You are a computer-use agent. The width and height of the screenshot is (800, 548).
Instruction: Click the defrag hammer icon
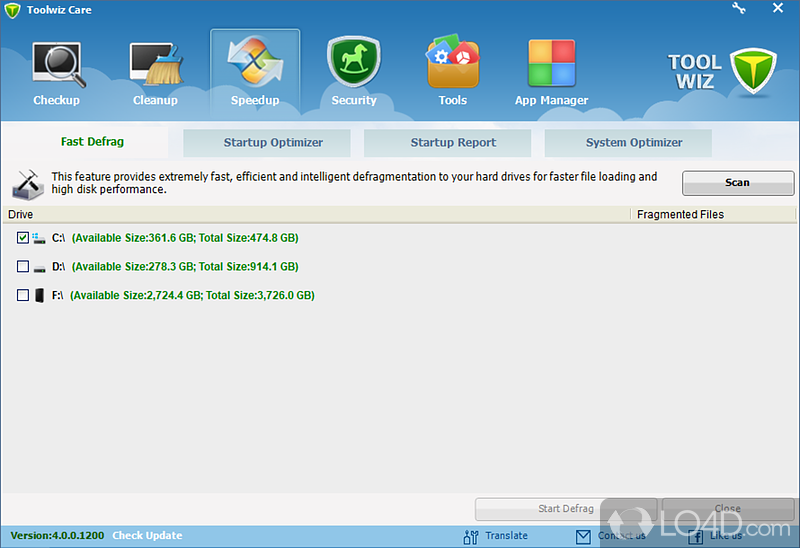click(28, 184)
